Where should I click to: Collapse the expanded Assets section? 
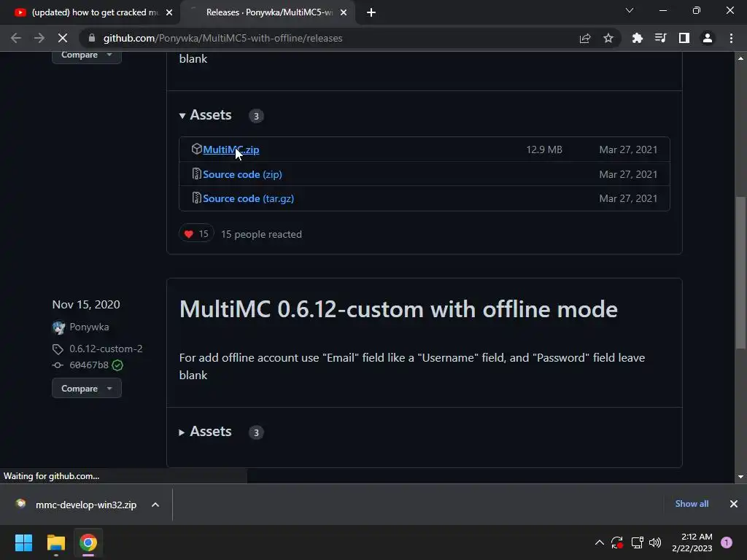click(205, 115)
